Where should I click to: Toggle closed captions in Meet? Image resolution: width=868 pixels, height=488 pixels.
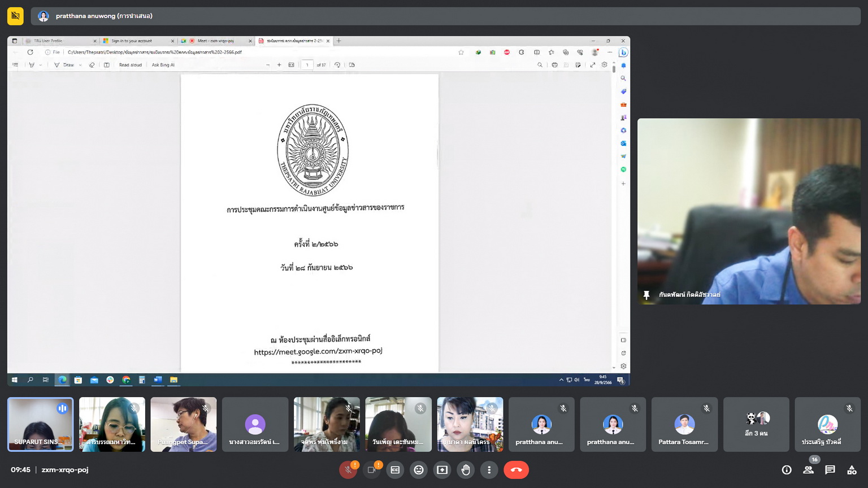395,470
